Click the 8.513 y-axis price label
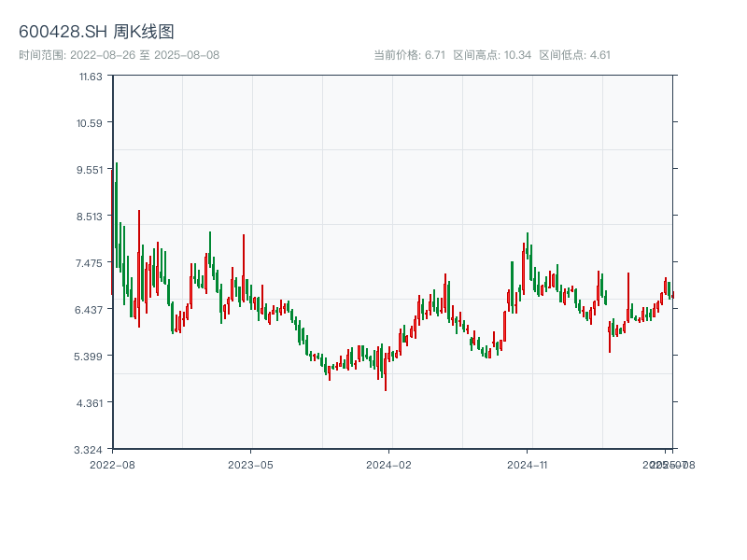 tap(91, 216)
